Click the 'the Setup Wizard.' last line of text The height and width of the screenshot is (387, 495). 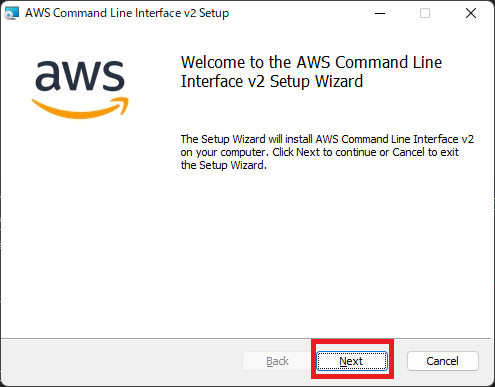(224, 165)
